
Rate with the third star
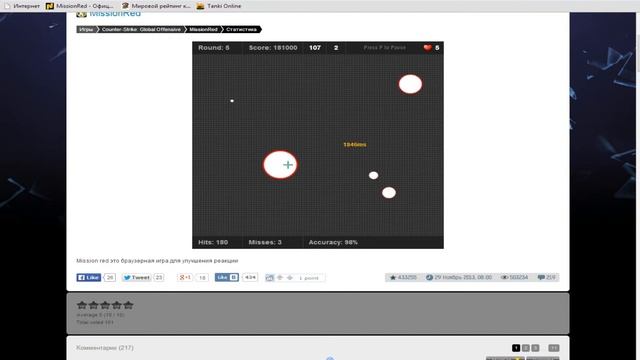point(105,305)
